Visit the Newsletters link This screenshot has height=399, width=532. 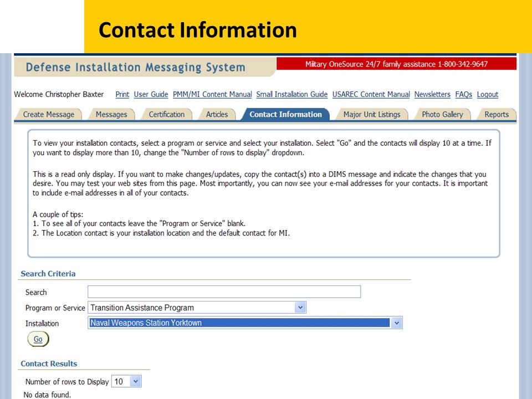click(x=432, y=94)
